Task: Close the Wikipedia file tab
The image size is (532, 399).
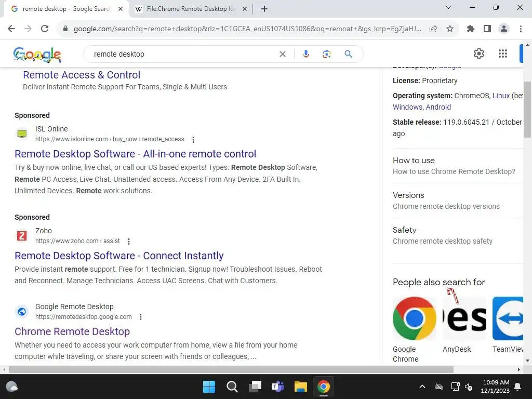Action: tap(244, 9)
